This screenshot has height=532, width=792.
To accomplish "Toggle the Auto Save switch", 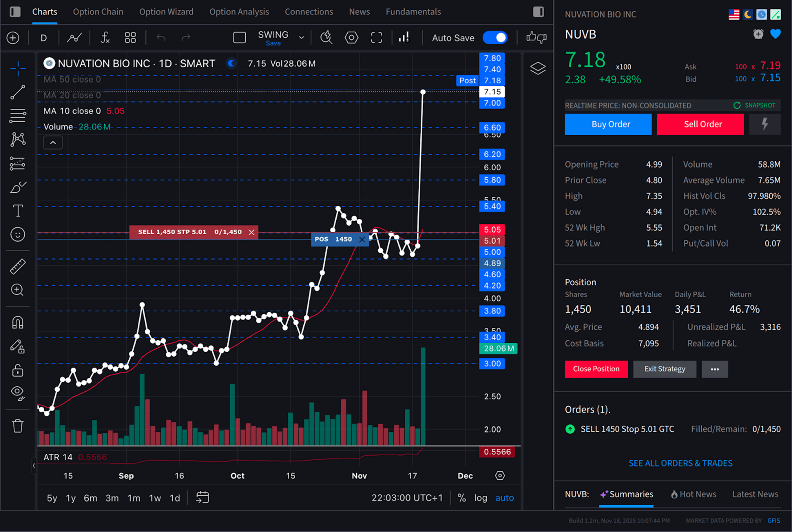I will 495,38.
